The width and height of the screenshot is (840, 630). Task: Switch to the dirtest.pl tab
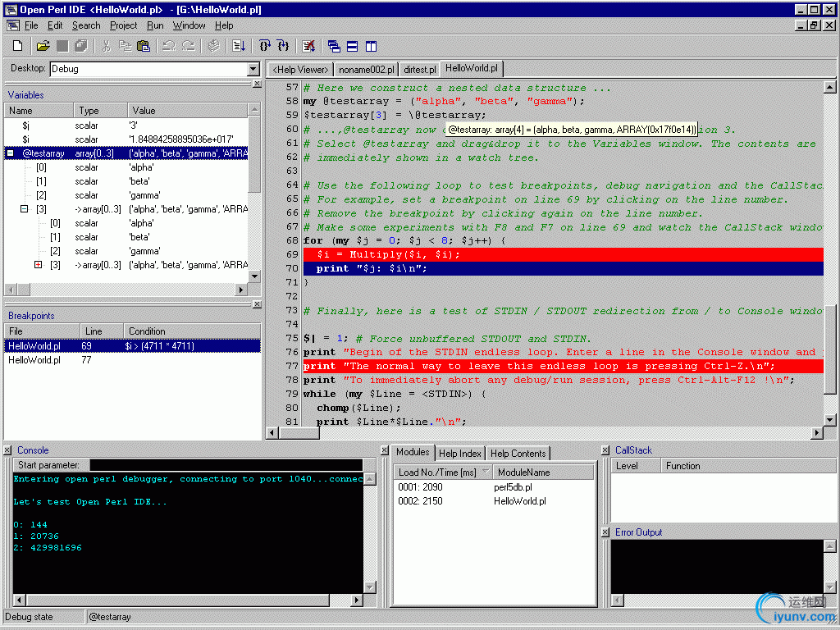419,70
